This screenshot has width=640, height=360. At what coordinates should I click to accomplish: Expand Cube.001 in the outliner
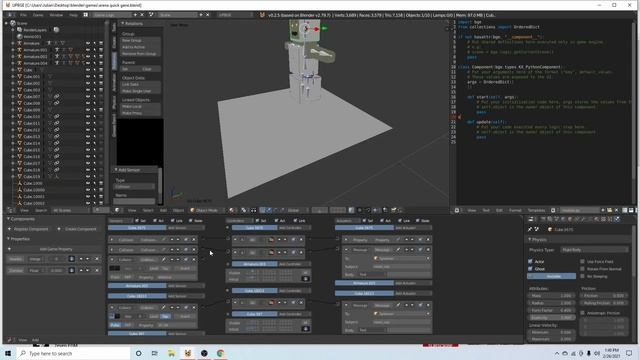tap(13, 76)
